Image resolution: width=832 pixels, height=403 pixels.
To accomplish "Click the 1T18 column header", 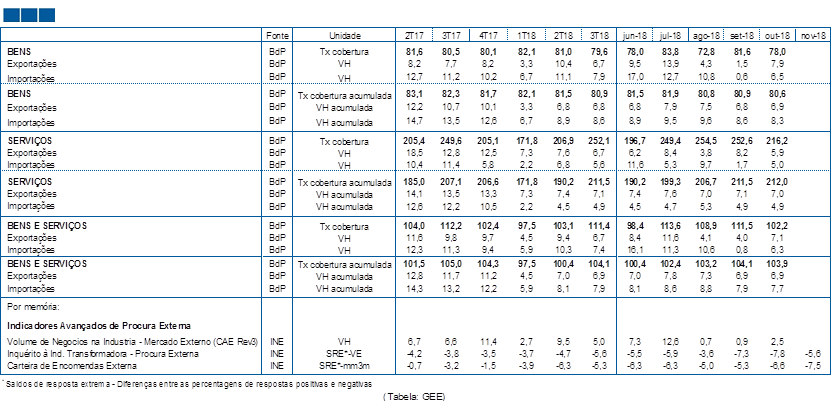I will pos(526,35).
